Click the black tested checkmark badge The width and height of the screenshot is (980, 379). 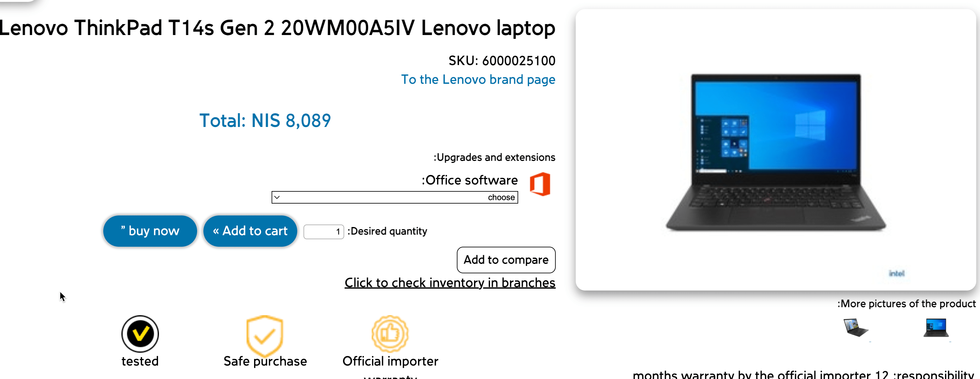(x=140, y=334)
